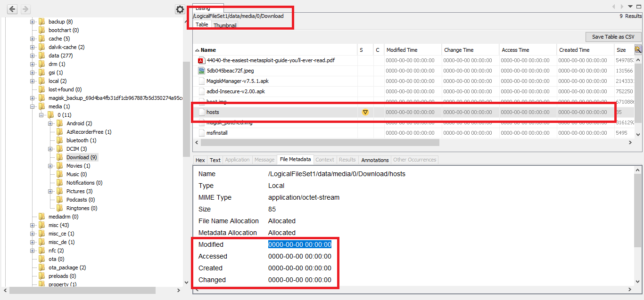Click the PDF icon of metasploit guide file

201,60
